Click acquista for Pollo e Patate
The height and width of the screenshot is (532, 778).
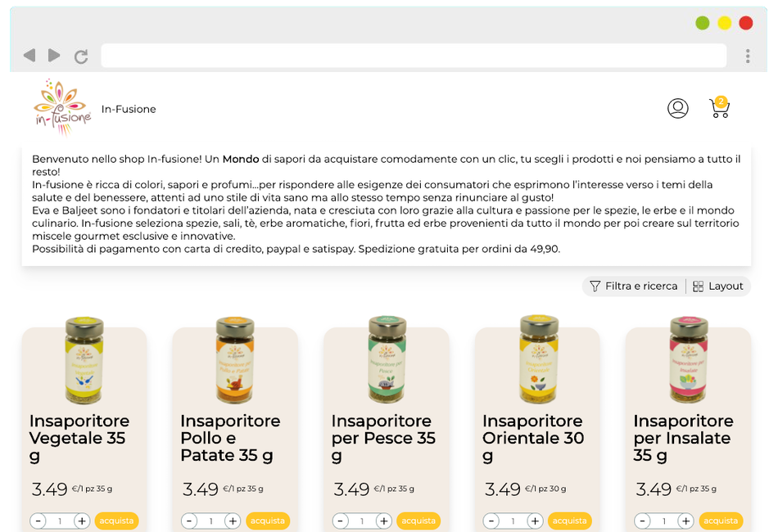tap(268, 521)
